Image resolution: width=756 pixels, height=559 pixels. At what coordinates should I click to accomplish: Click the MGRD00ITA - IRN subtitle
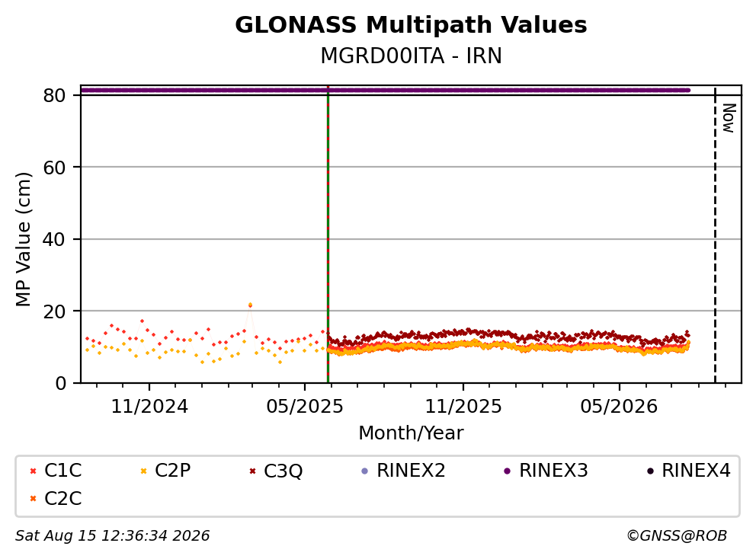point(412,56)
